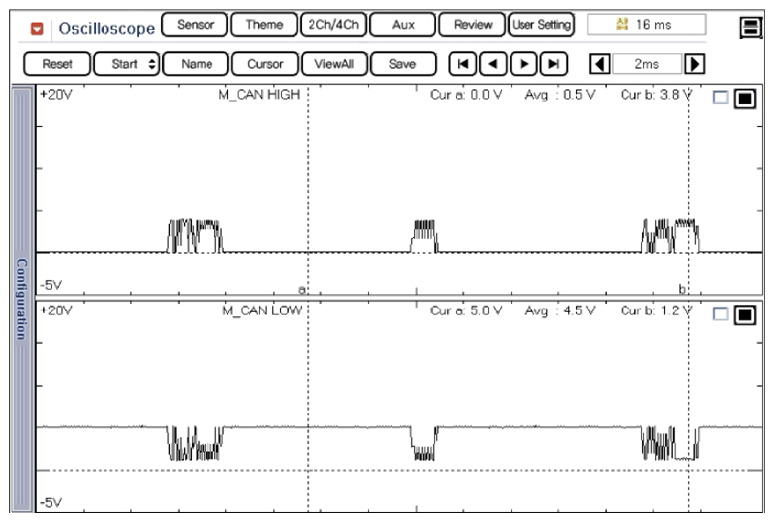Expand the Configuration side panel

click(22, 299)
